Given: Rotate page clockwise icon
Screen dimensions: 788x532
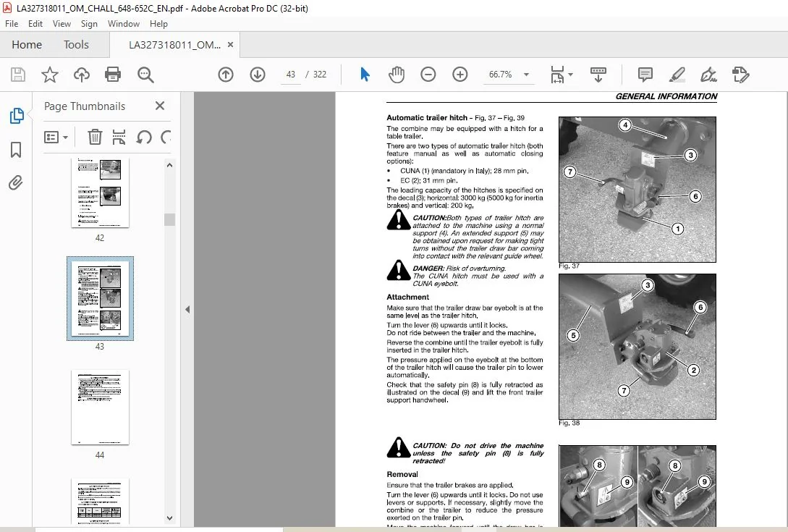Looking at the screenshot, I should [x=166, y=137].
